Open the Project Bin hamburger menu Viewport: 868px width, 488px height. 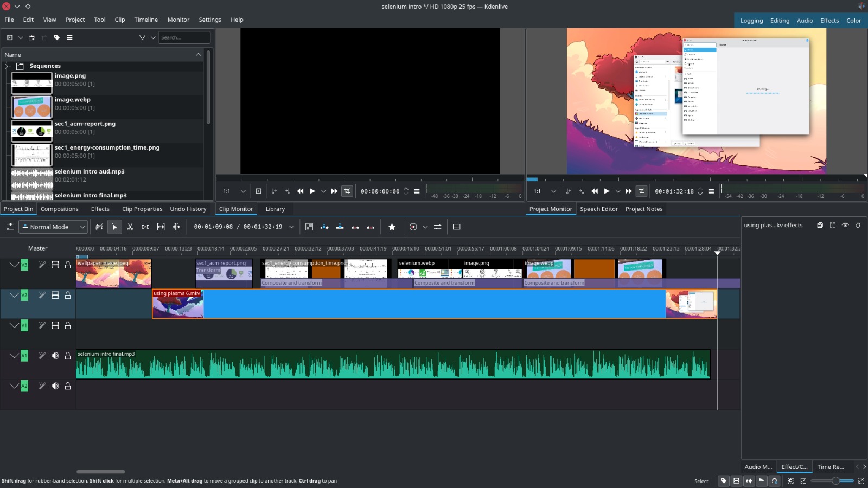coord(69,37)
